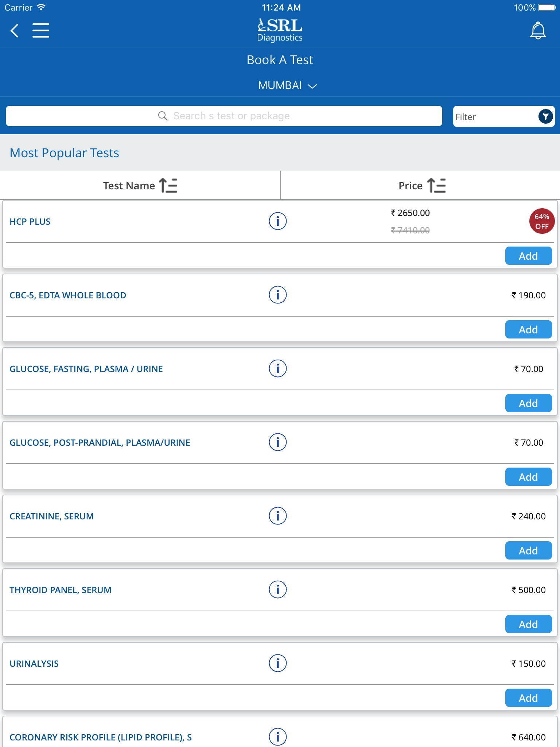The height and width of the screenshot is (747, 560).
Task: Show info for THYROID PANEL, SERUM
Action: coord(278,589)
